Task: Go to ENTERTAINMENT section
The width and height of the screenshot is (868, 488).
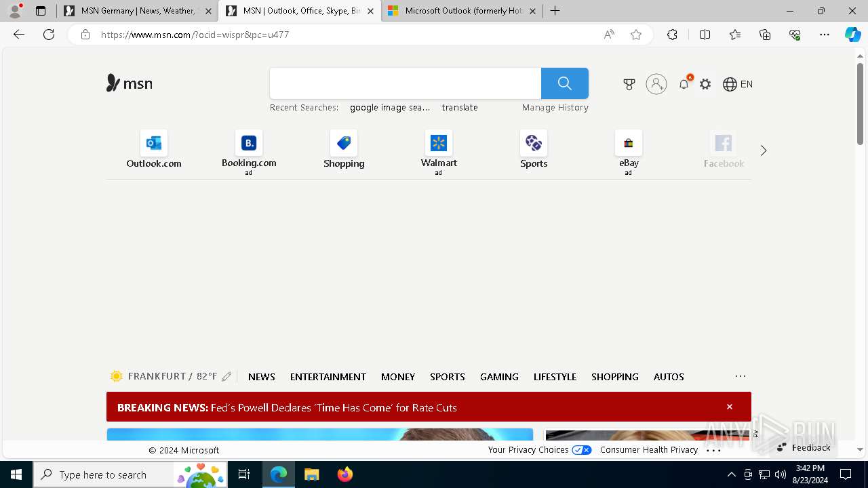Action: [328, 377]
